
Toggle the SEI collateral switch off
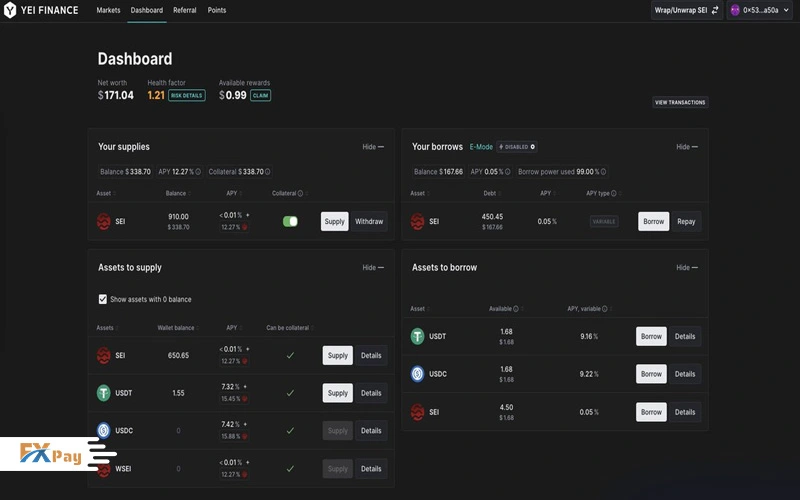[290, 221]
